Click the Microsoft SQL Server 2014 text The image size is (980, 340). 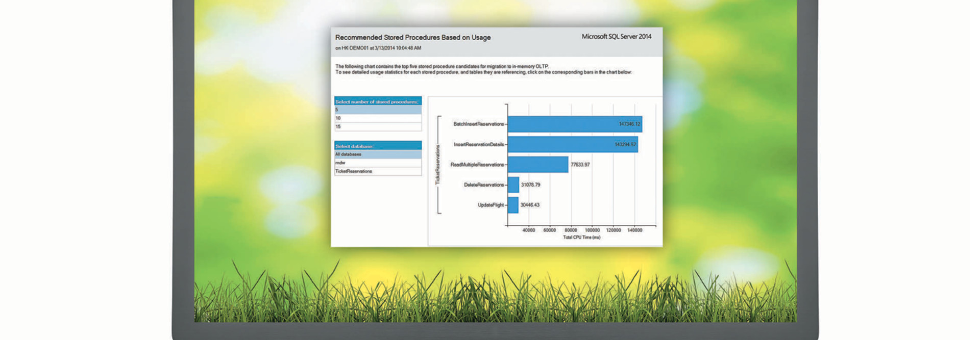point(617,37)
